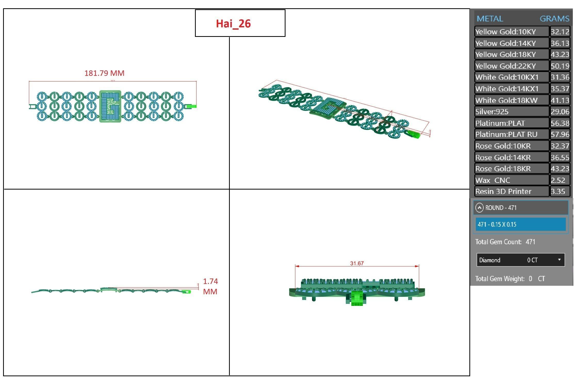Click the bright green clasp in front view
587x392 pixels.
pos(357,299)
